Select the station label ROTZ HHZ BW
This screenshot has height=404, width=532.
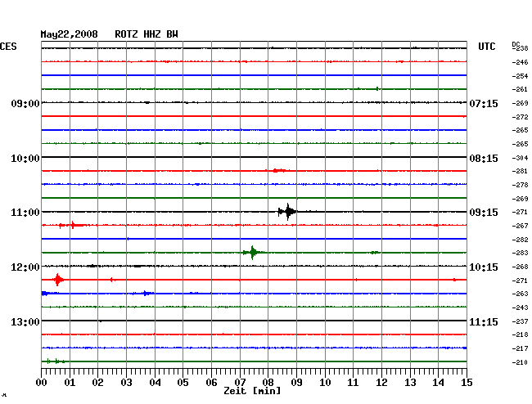(x=147, y=34)
